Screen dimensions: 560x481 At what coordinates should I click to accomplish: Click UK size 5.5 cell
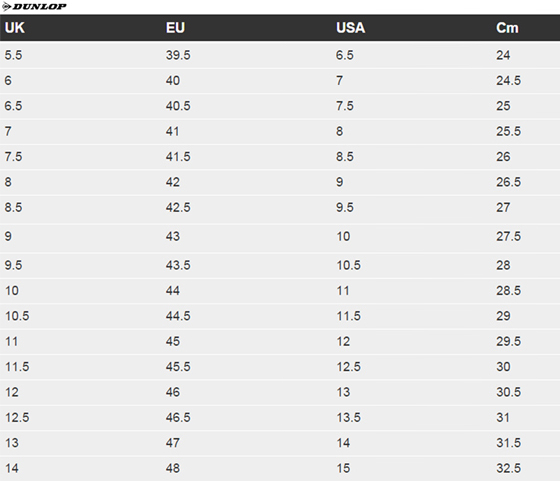point(13,55)
